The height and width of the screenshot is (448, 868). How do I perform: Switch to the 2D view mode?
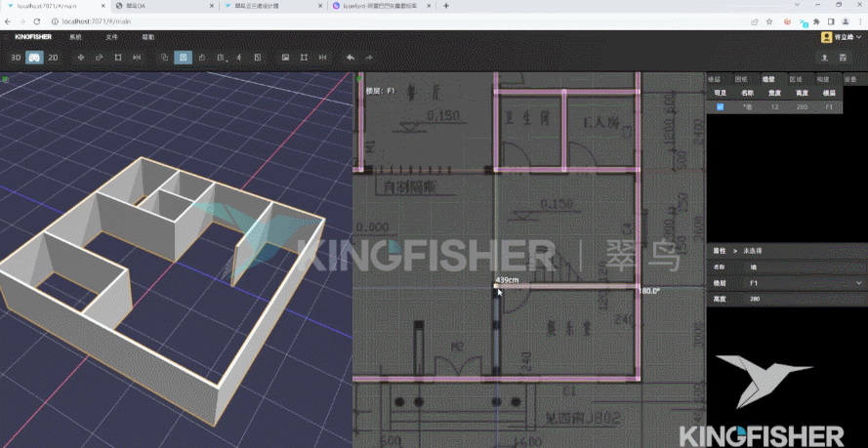coord(53,58)
